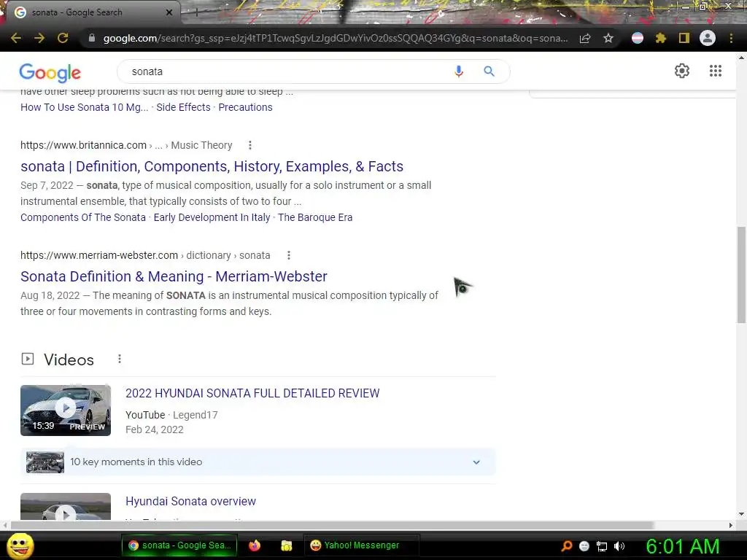Image resolution: width=747 pixels, height=560 pixels.
Task: Click the round face tray icon
Action: [x=584, y=546]
